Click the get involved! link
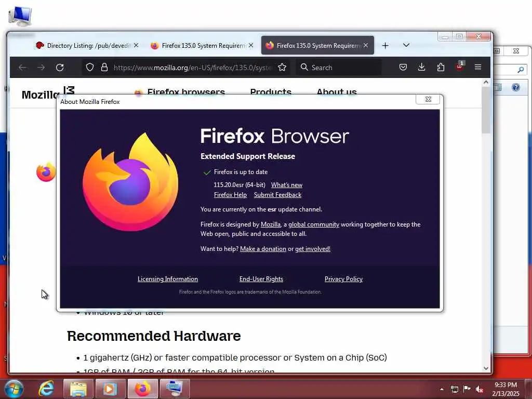The image size is (532, 399). (312, 249)
